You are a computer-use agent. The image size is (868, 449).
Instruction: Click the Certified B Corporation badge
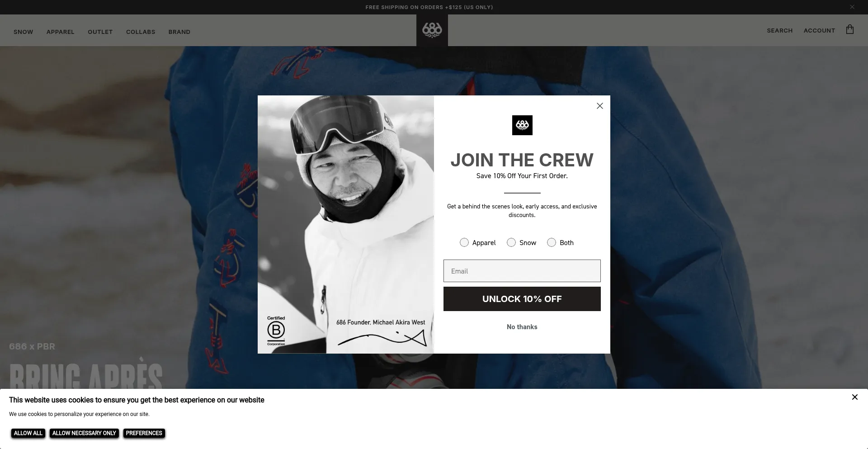point(276,331)
